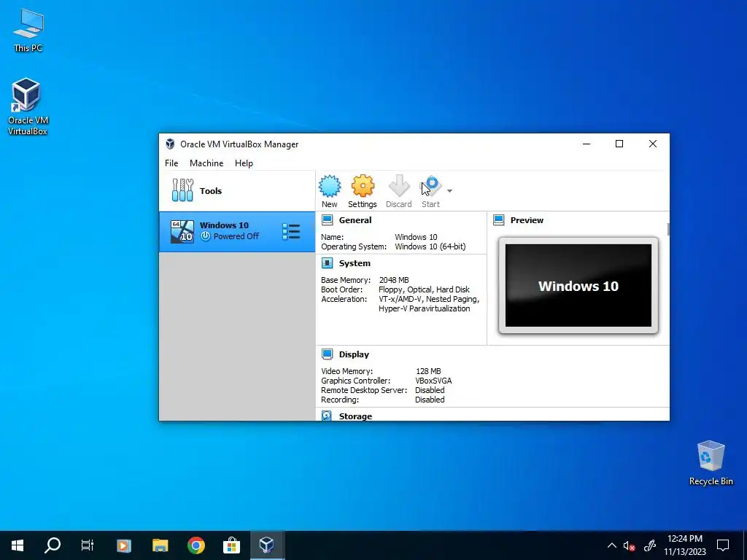747x560 pixels.
Task: Open Settings for the selected VM
Action: tap(362, 192)
